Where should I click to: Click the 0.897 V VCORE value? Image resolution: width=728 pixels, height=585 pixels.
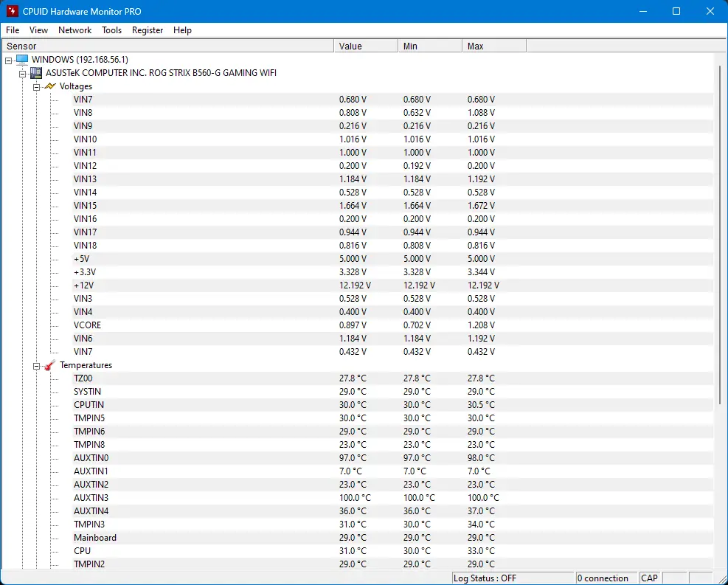click(x=353, y=325)
